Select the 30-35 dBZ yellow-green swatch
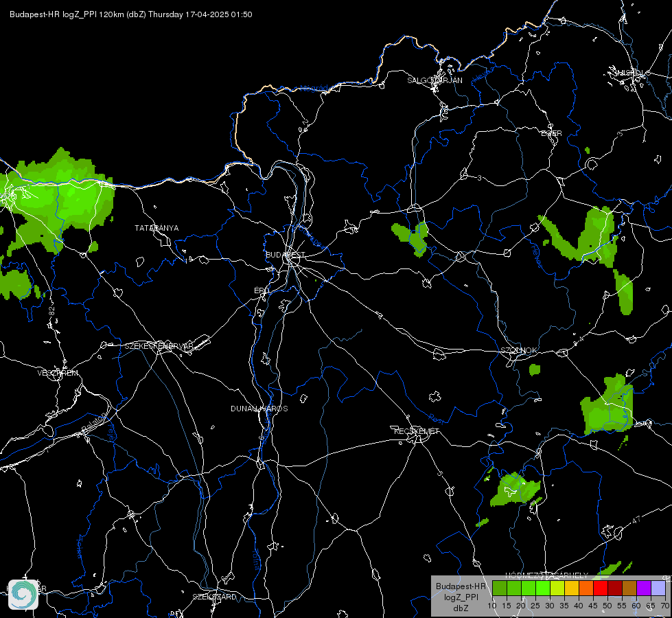Image resolution: width=672 pixels, height=618 pixels. point(557,588)
